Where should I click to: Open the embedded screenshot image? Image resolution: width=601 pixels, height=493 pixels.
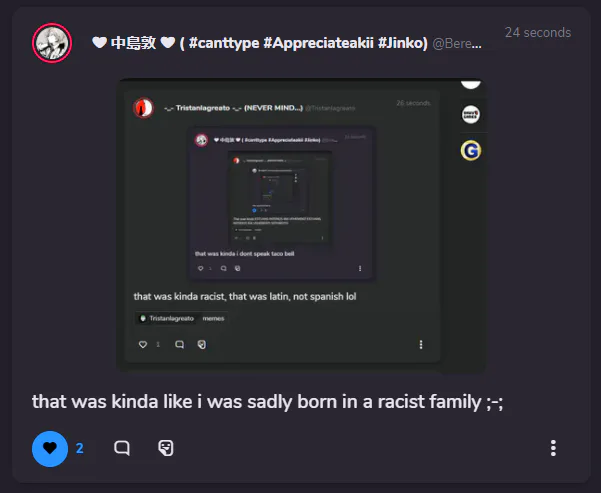[x=301, y=225]
